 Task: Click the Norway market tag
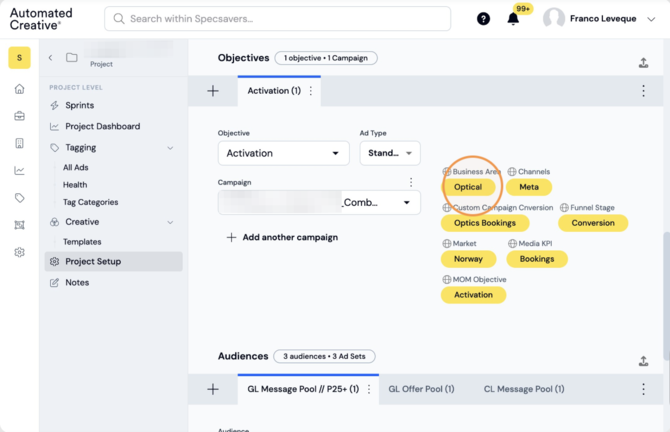pos(468,259)
